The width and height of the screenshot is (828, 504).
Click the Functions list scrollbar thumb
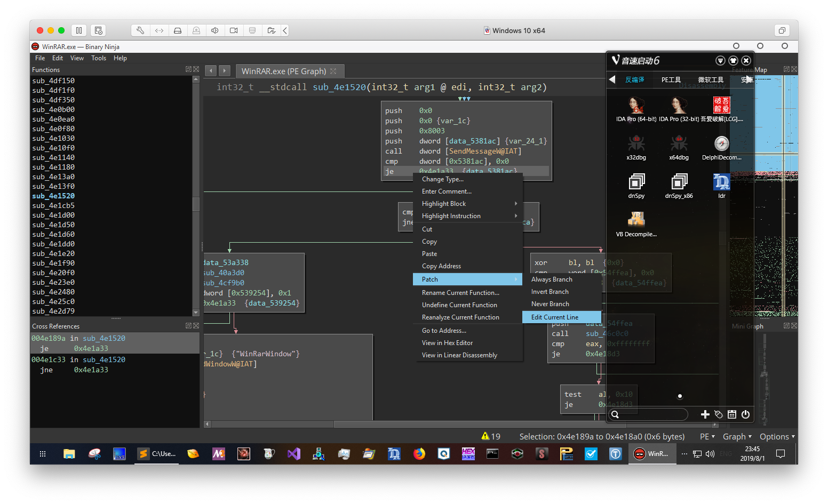click(196, 204)
